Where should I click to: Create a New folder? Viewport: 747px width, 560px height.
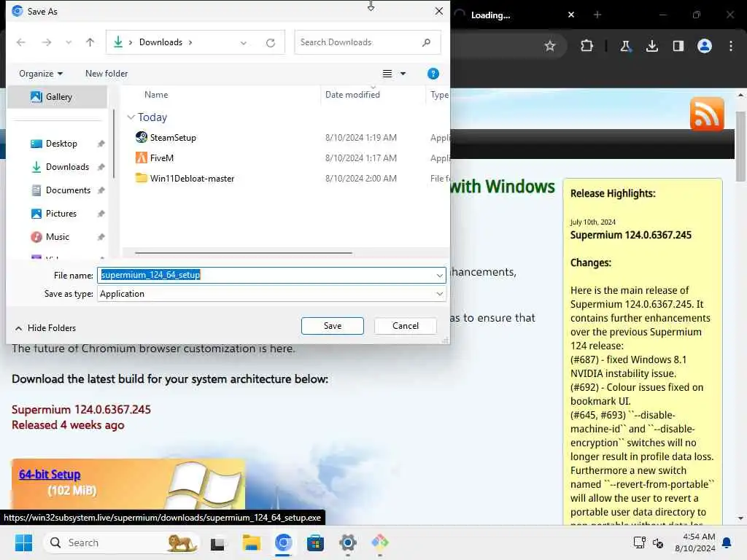pyautogui.click(x=107, y=74)
